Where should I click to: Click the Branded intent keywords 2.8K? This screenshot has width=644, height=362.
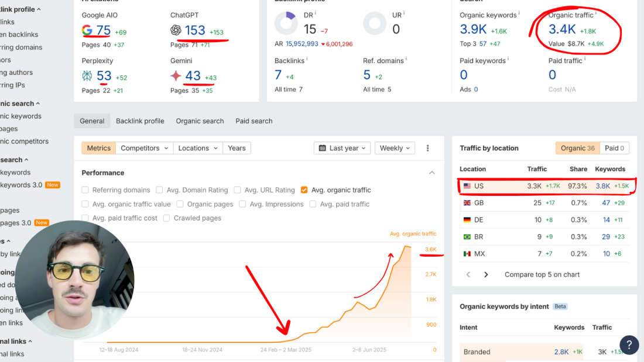pos(561,351)
